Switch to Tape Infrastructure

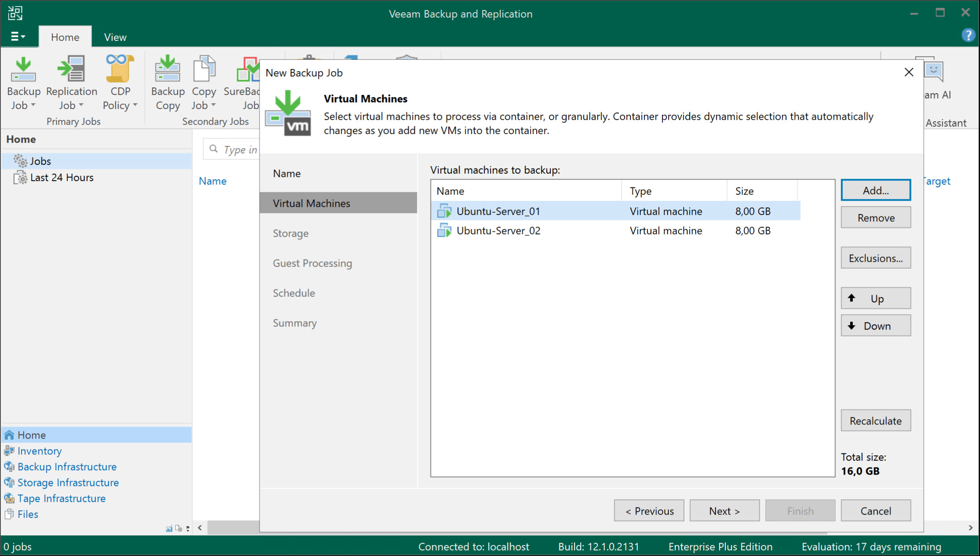(x=61, y=498)
